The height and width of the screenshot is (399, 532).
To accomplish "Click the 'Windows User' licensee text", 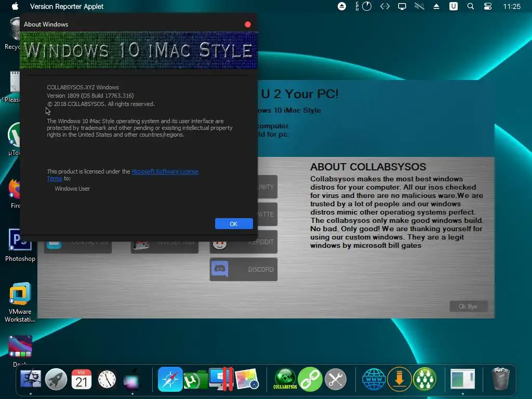I will point(72,189).
